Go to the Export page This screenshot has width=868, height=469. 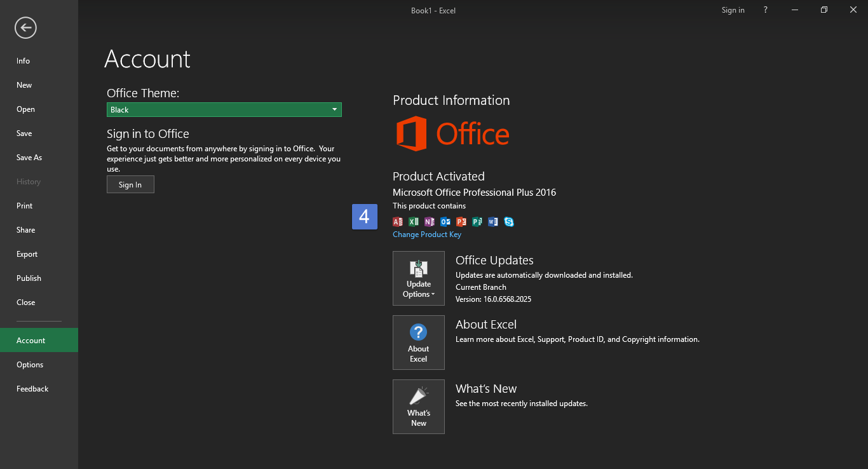pyautogui.click(x=39, y=254)
